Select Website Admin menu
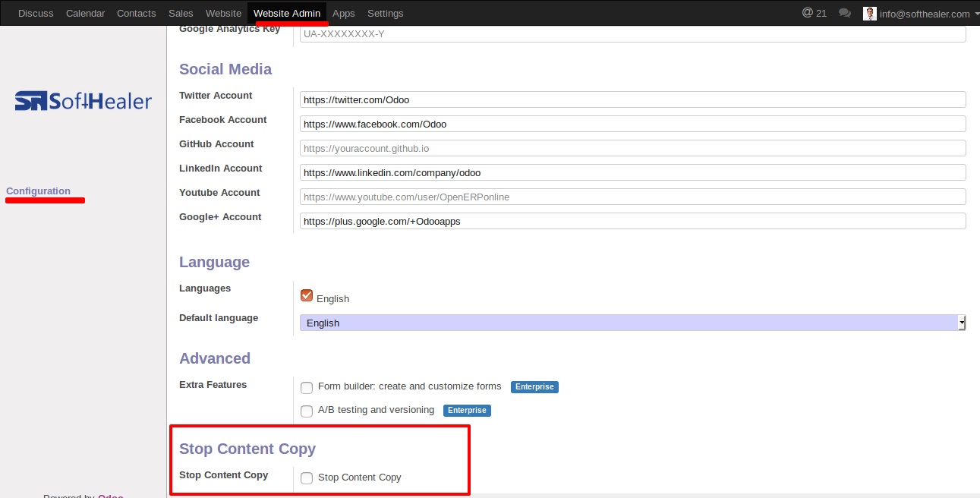Screen dimensions: 980x498 [x=287, y=14]
